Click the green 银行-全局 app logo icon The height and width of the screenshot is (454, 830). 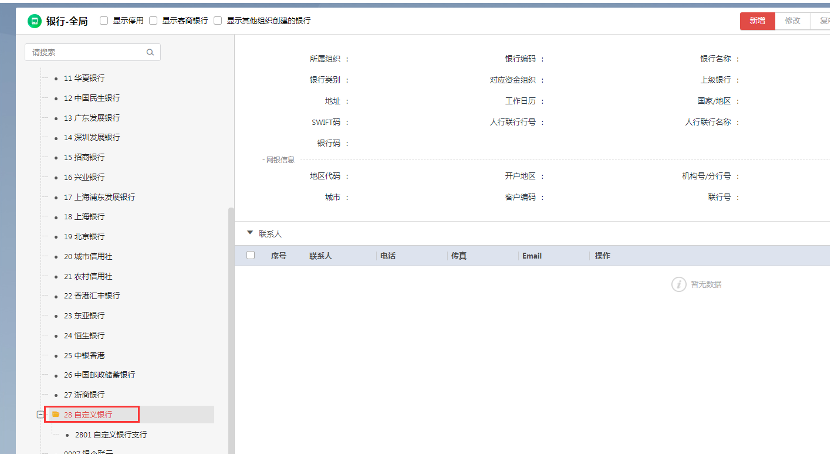[x=34, y=21]
